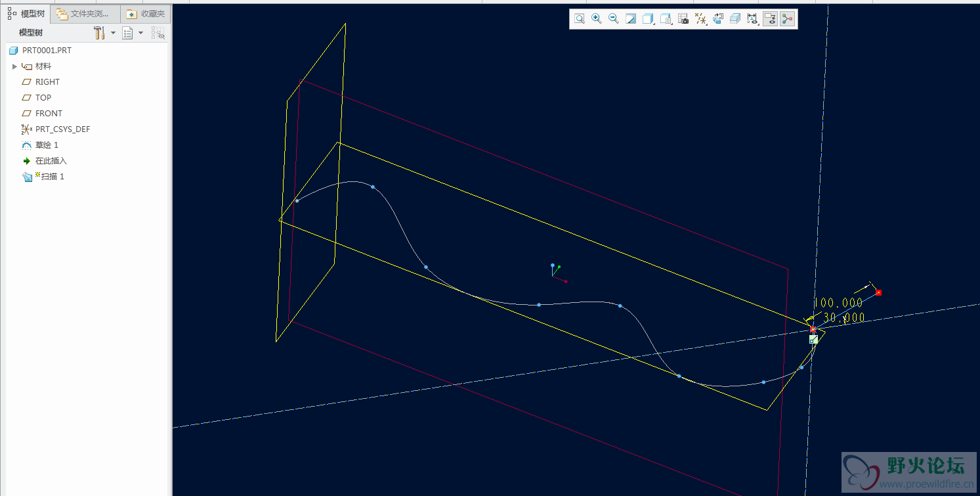Click the model tree settings hammer icon
Viewport: 980px width, 496px height.
[x=99, y=32]
